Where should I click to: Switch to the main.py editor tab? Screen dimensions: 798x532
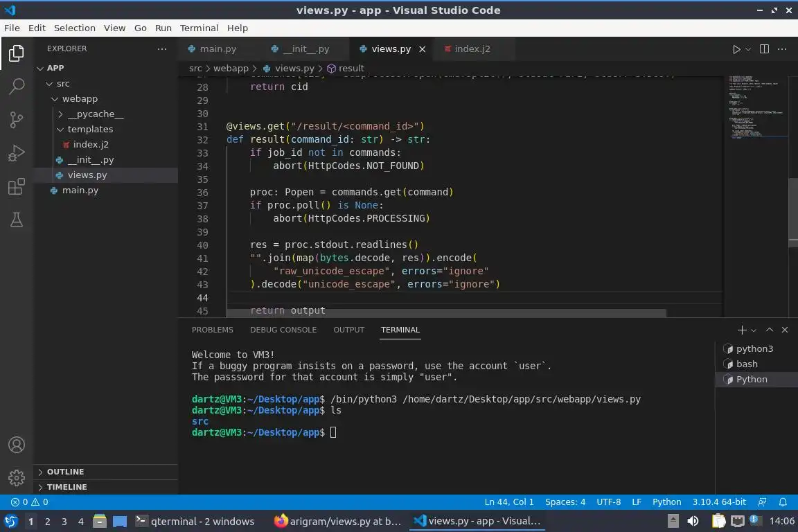(218, 49)
